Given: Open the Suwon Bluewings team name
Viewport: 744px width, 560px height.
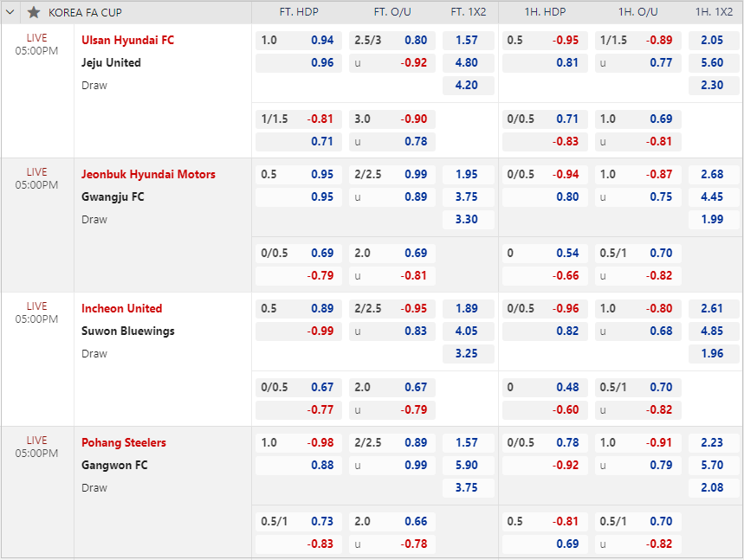Looking at the screenshot, I should (x=127, y=331).
